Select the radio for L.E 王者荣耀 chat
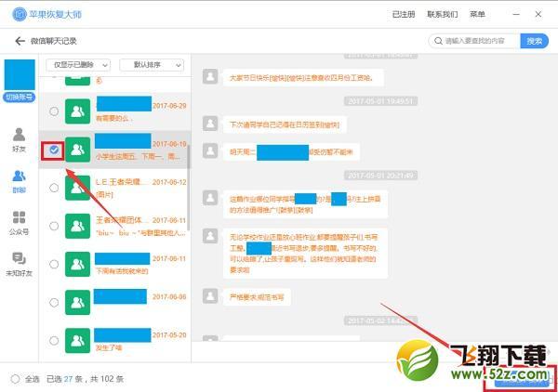Viewport: 558px width, 392px height. (x=54, y=188)
